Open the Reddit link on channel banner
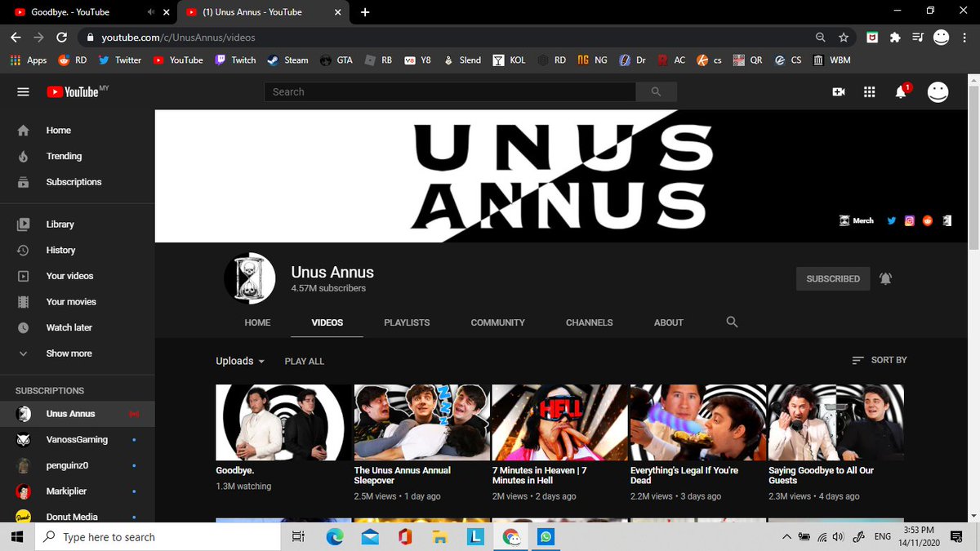The image size is (980, 551). click(x=927, y=220)
